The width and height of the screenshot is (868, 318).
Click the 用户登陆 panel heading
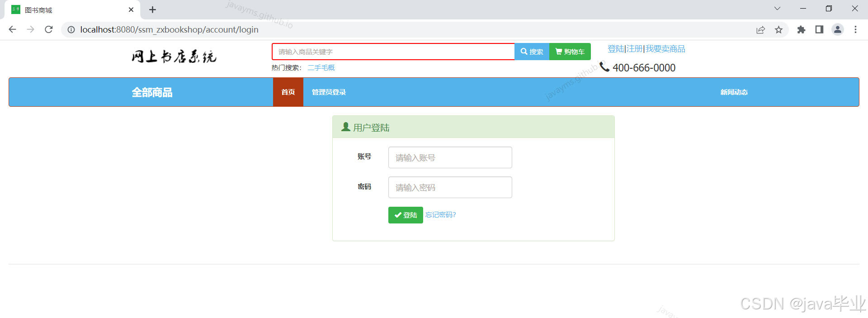tap(371, 128)
